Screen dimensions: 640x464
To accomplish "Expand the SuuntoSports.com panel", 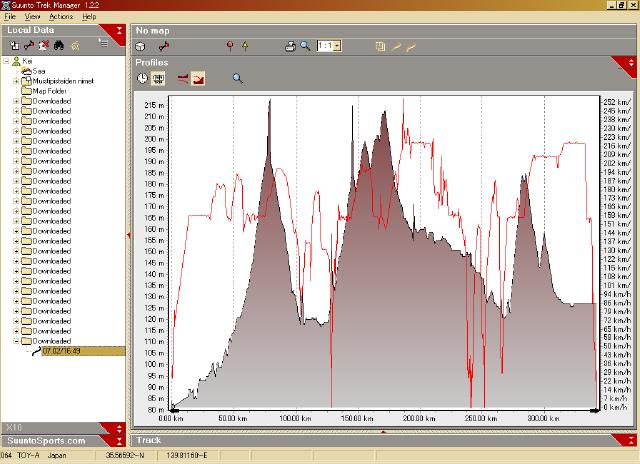I will [x=119, y=441].
